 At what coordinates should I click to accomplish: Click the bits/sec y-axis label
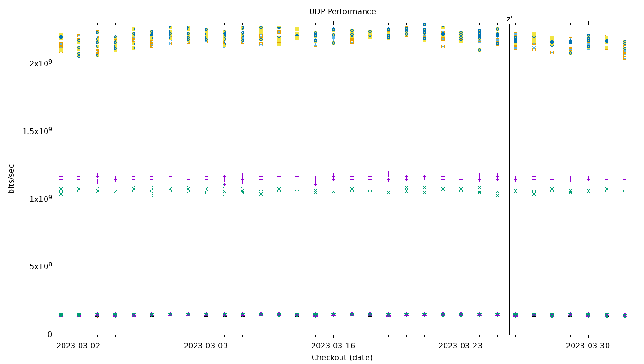(11, 179)
